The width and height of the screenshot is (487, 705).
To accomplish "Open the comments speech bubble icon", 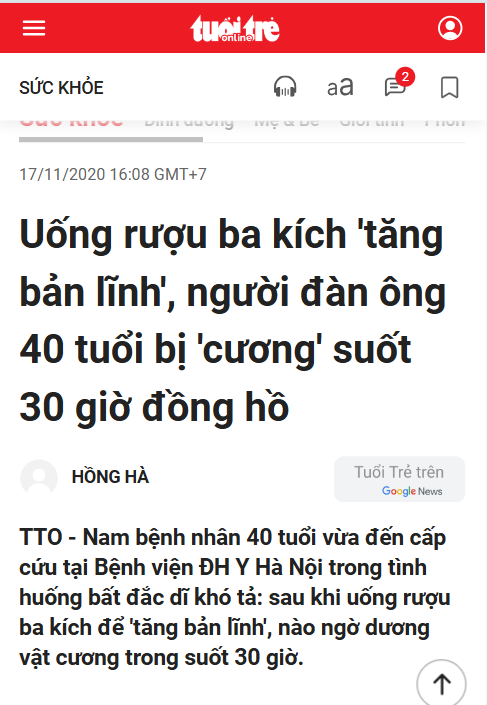I will pos(395,87).
